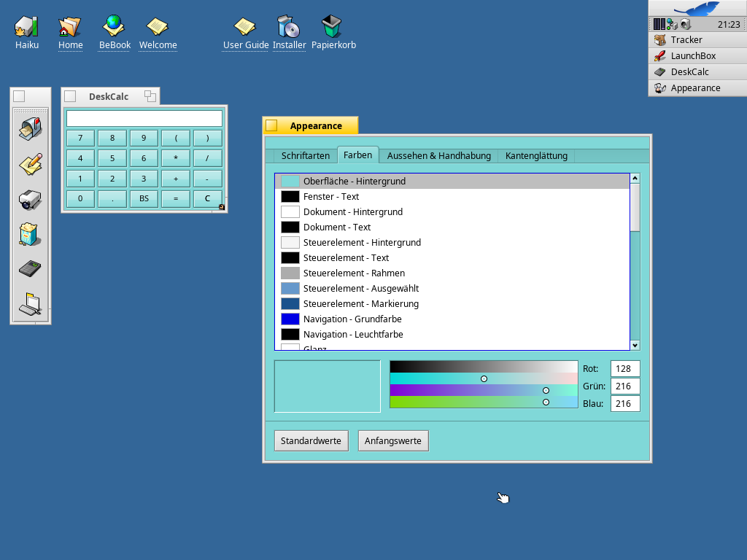The image size is (747, 560).
Task: Open the Kantenglättung tab
Action: 536,155
